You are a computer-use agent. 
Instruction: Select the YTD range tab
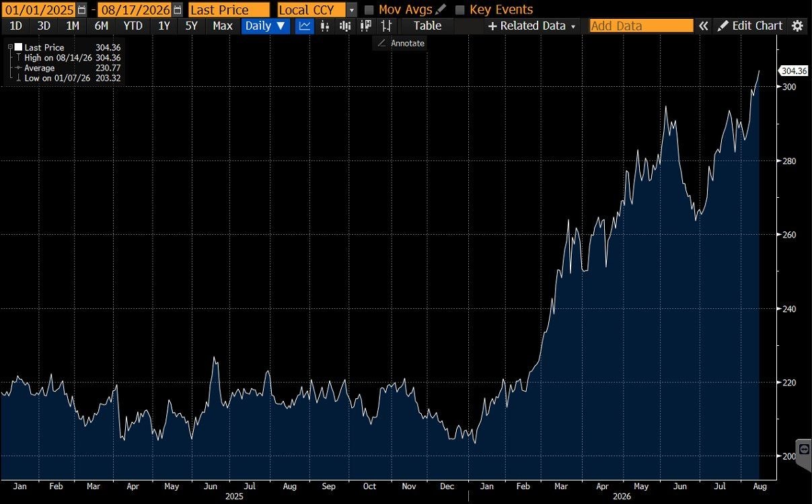pos(133,26)
